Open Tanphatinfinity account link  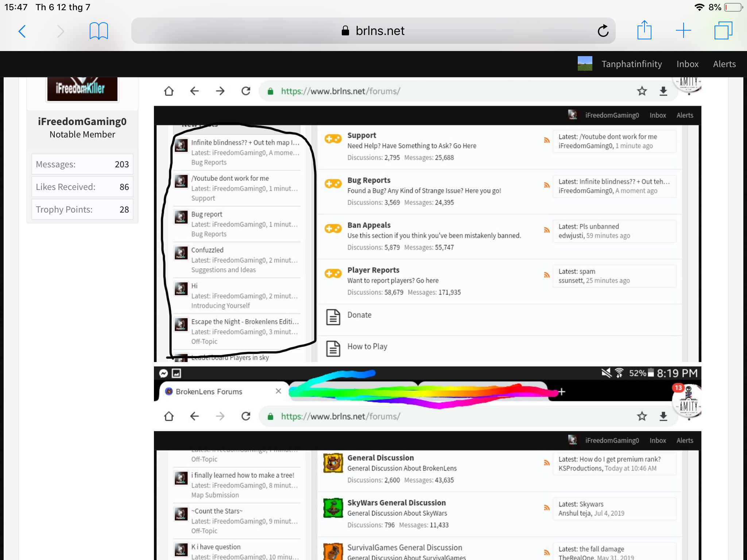(631, 64)
